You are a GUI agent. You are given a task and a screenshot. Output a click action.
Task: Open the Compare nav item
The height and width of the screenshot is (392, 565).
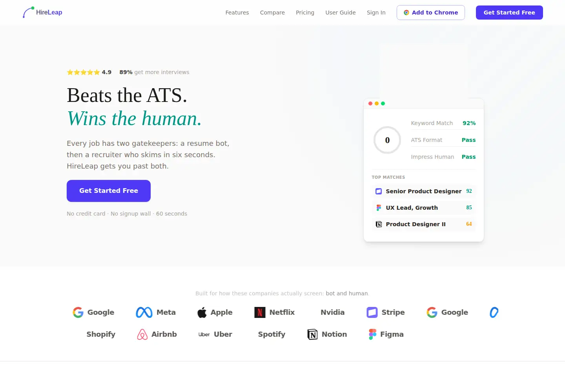coord(272,13)
